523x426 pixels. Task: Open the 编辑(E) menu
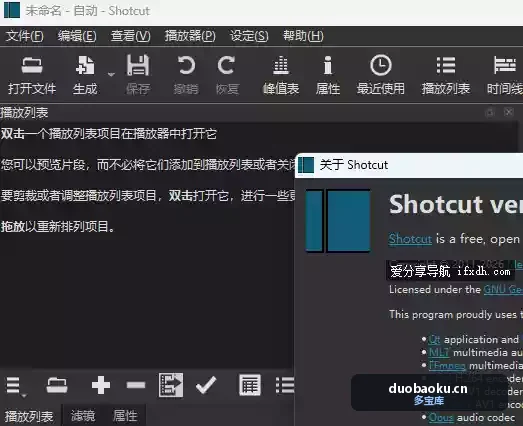(77, 36)
